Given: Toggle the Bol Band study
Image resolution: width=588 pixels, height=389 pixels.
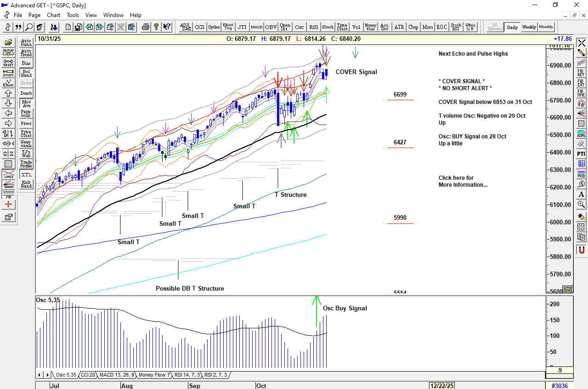Looking at the screenshot, I should (26, 73).
